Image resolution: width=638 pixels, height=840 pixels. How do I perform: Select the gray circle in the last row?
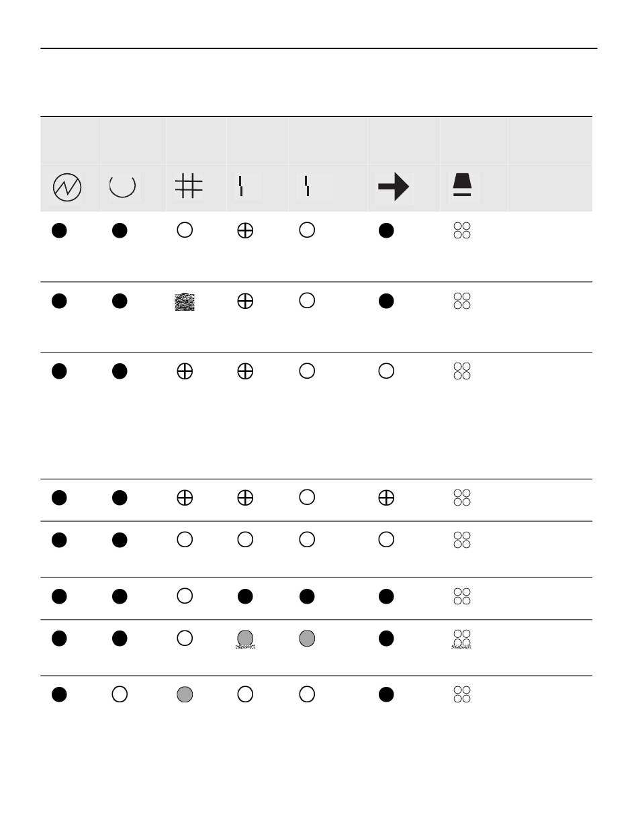[x=185, y=695]
